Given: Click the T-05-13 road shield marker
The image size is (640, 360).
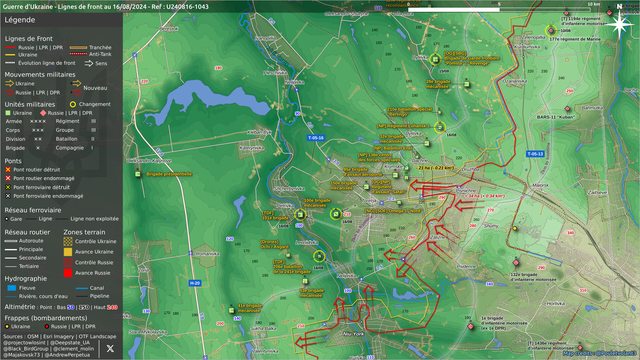Looking at the screenshot, I should pyautogui.click(x=535, y=153).
